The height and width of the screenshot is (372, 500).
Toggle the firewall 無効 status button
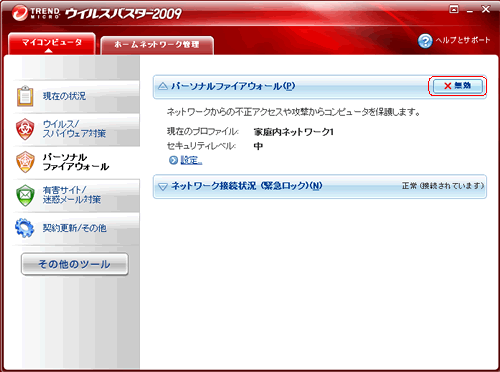pyautogui.click(x=458, y=86)
